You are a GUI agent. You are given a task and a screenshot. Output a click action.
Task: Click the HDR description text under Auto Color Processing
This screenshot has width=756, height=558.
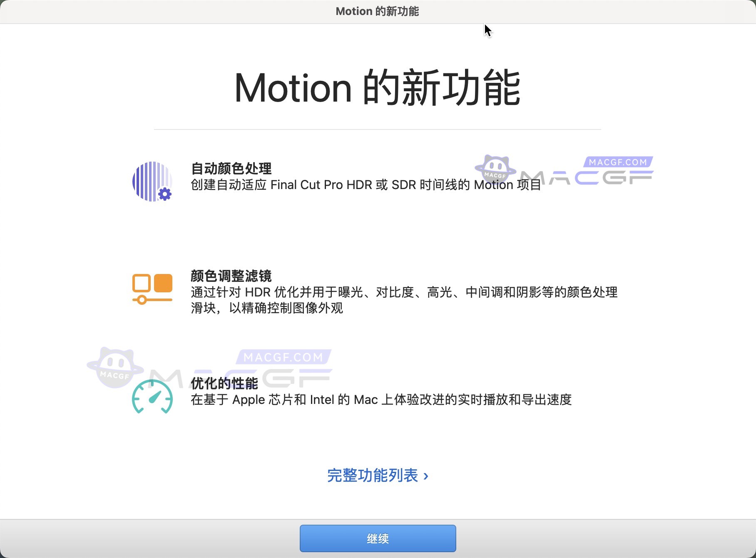click(x=365, y=185)
